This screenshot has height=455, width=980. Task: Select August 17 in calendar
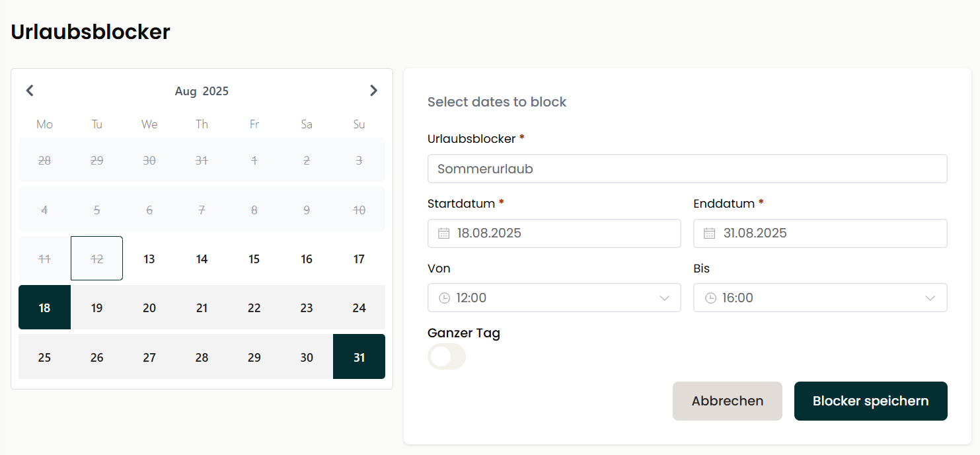(x=359, y=259)
